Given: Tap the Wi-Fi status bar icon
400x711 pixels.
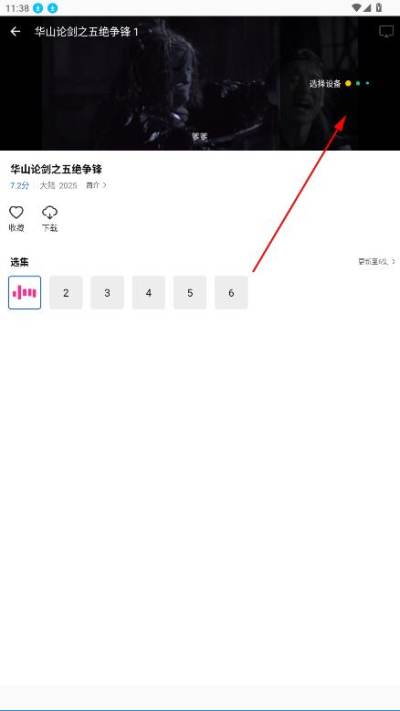Looking at the screenshot, I should click(x=357, y=8).
